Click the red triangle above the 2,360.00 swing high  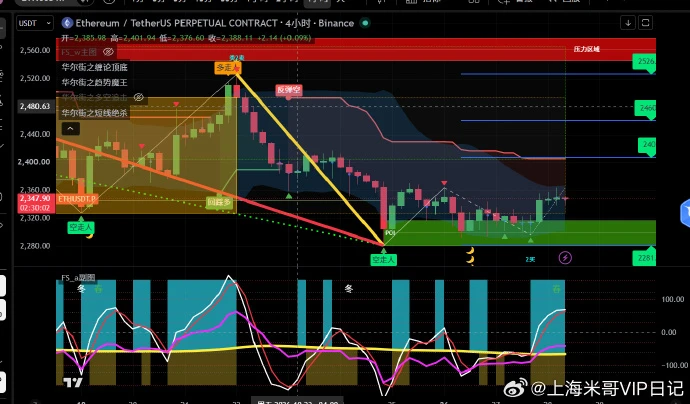tap(444, 183)
